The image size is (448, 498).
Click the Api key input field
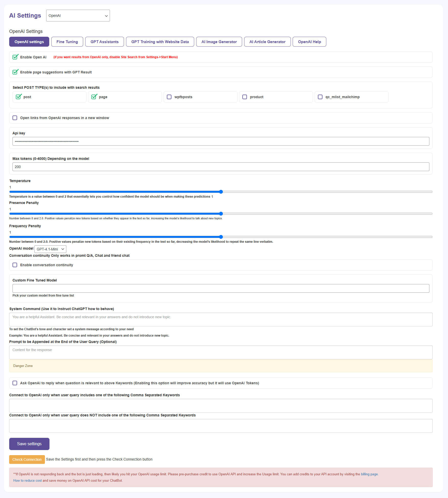point(221,141)
